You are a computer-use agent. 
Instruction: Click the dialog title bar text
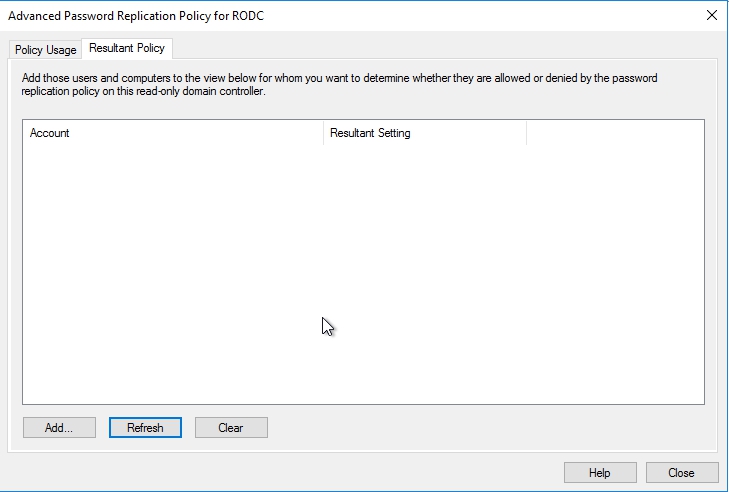[x=136, y=16]
